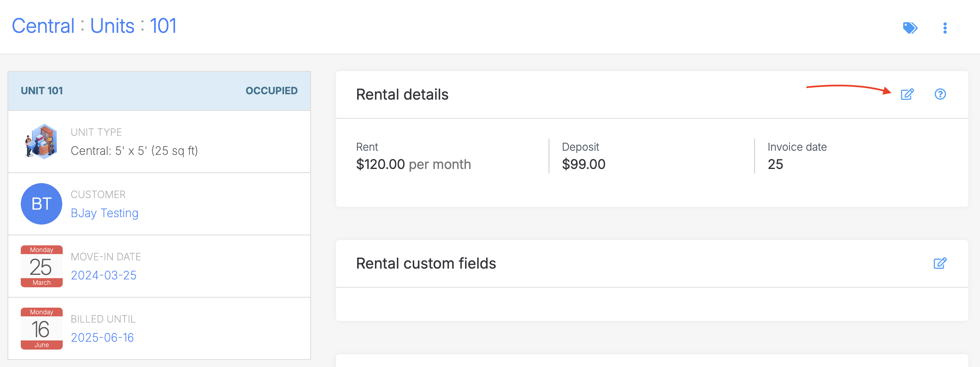
Task: Open the move-in date 2024-03-25 link
Action: coord(104,275)
